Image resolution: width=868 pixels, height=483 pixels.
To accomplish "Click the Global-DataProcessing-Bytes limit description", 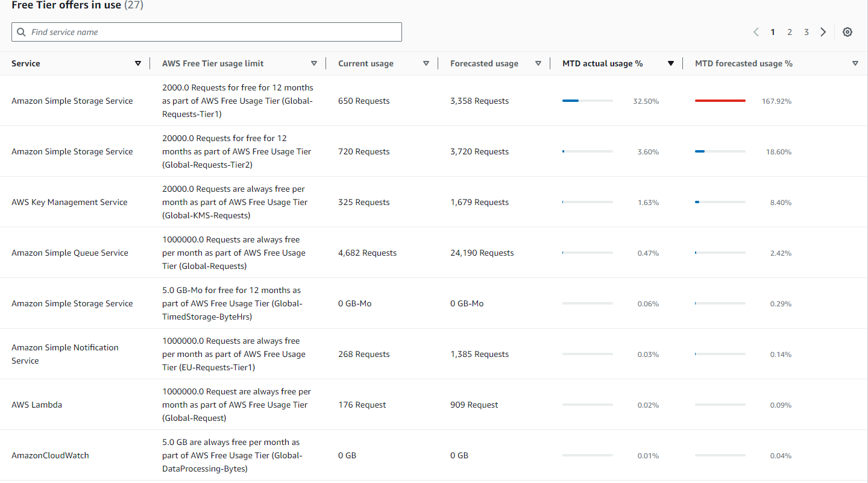I will (x=233, y=455).
